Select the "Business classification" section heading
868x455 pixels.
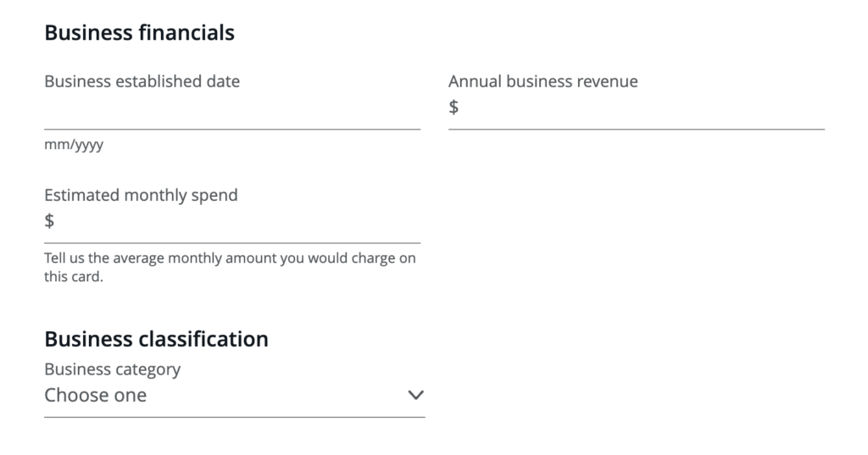point(156,339)
